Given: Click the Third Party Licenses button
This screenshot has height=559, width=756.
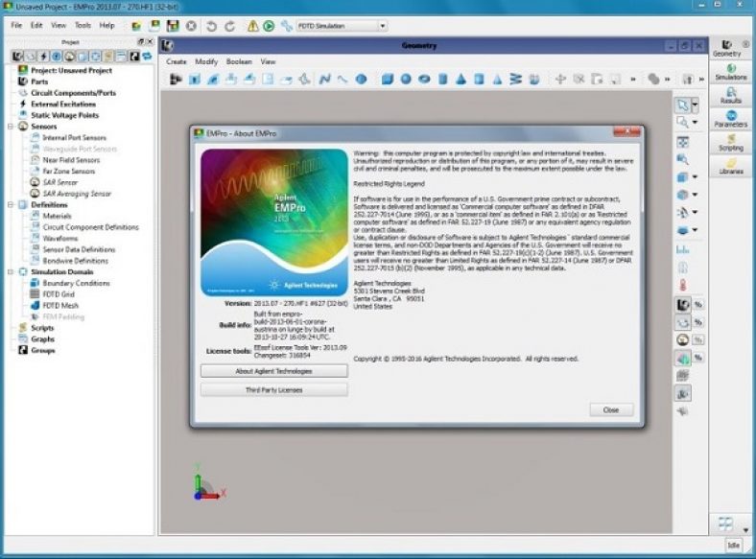Looking at the screenshot, I should point(273,390).
